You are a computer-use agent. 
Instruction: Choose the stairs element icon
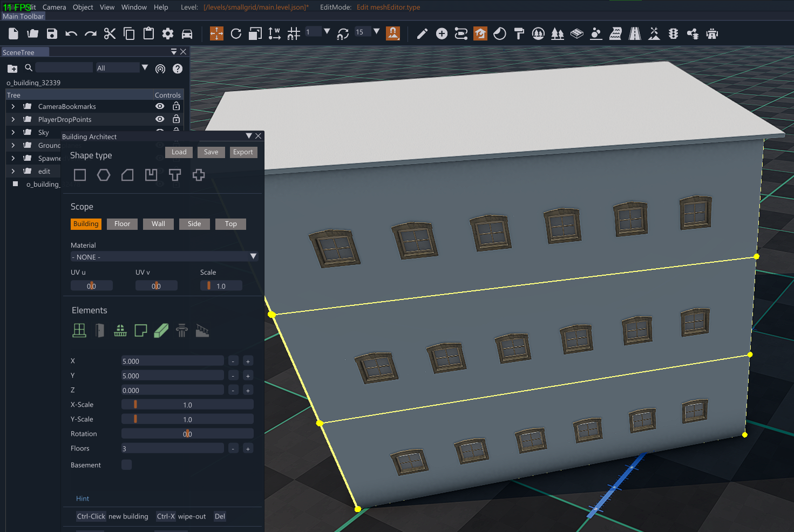pos(202,330)
